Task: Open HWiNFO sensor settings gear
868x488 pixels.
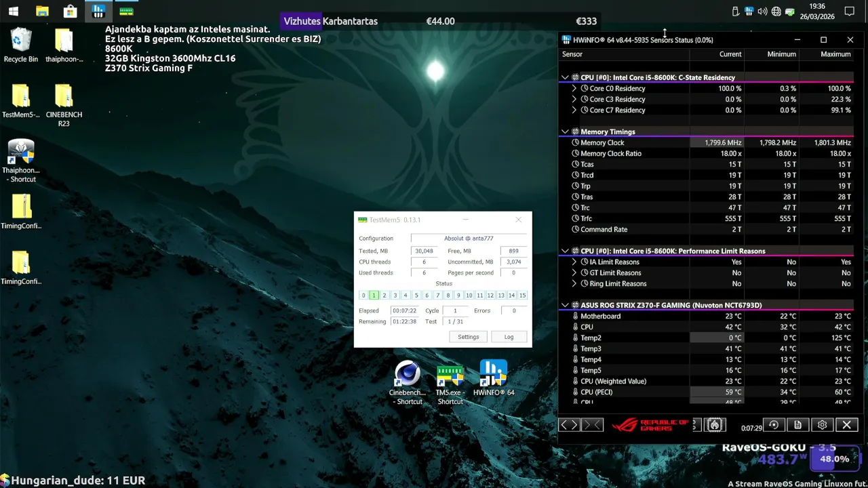Action: pos(823,425)
